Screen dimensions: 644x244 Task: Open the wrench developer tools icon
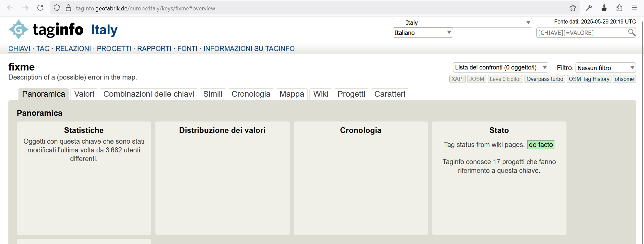click(x=589, y=8)
